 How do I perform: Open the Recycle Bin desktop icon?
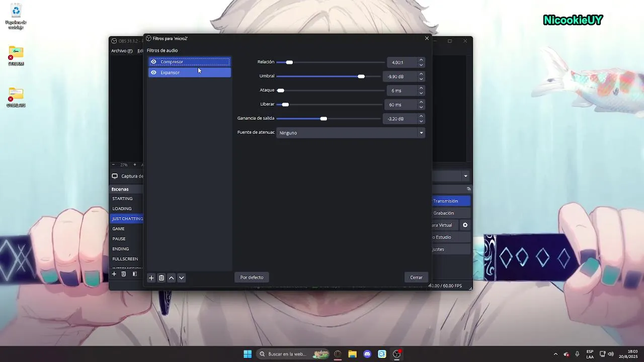16,17
